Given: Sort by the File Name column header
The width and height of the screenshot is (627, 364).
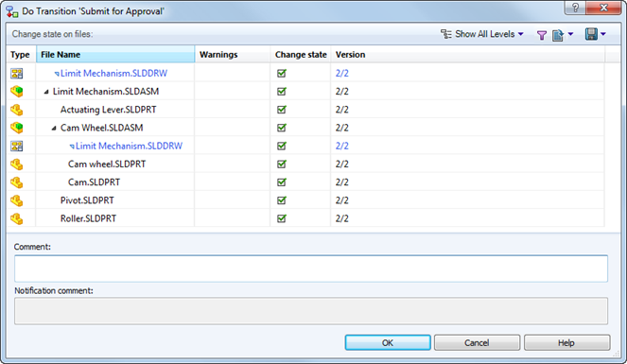Looking at the screenshot, I should point(115,55).
